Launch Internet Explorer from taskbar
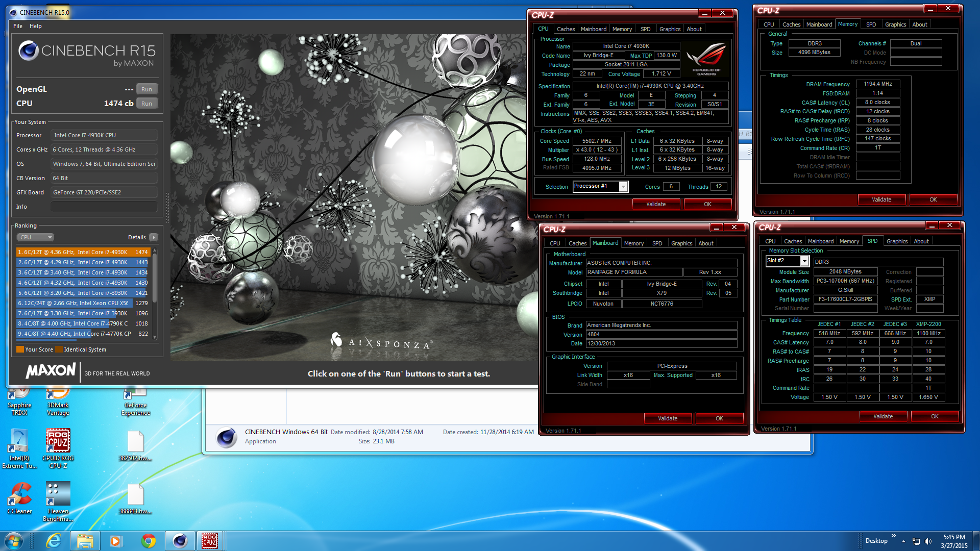Screen dimensions: 980x551 (x=53, y=541)
